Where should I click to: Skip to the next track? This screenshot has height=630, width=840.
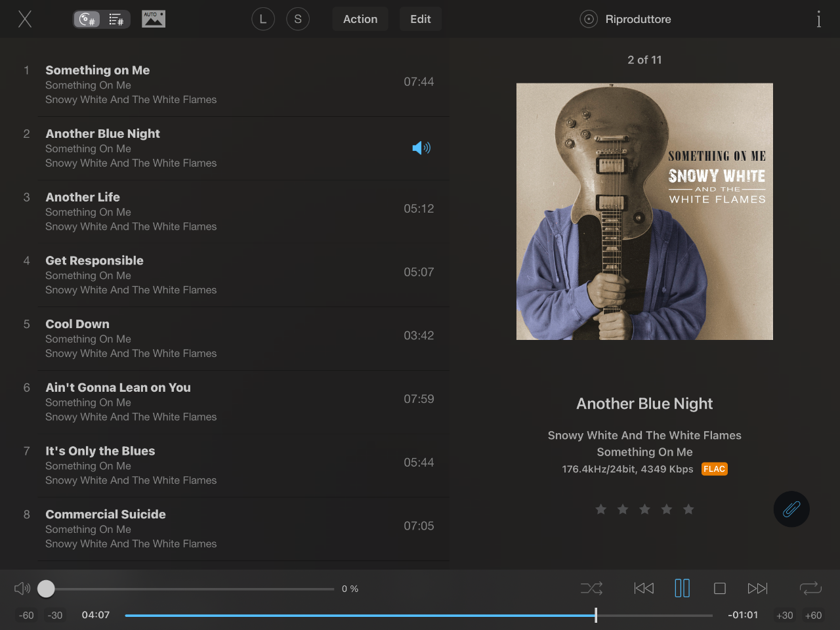[757, 589]
